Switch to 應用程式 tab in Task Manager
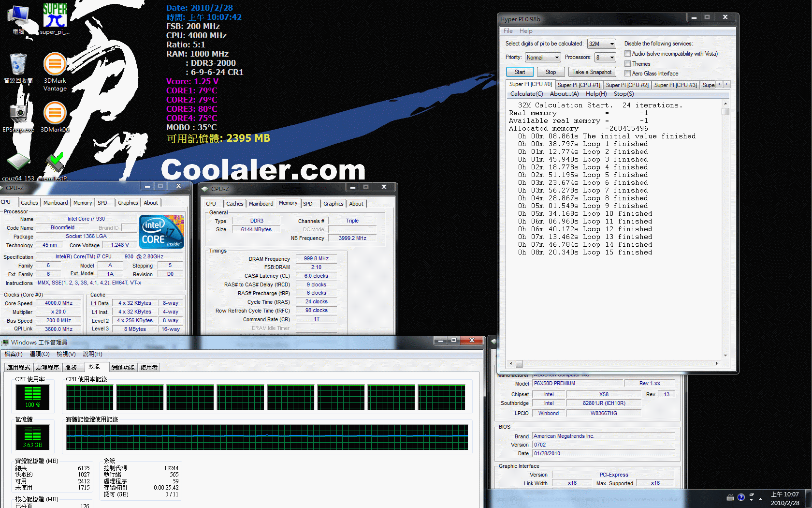Image resolution: width=812 pixels, height=508 pixels. [x=18, y=368]
